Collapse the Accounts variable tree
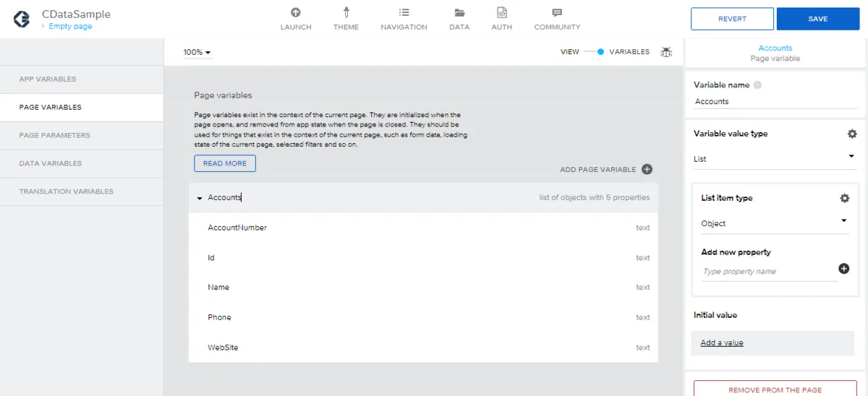This screenshot has height=396, width=868. click(x=199, y=198)
